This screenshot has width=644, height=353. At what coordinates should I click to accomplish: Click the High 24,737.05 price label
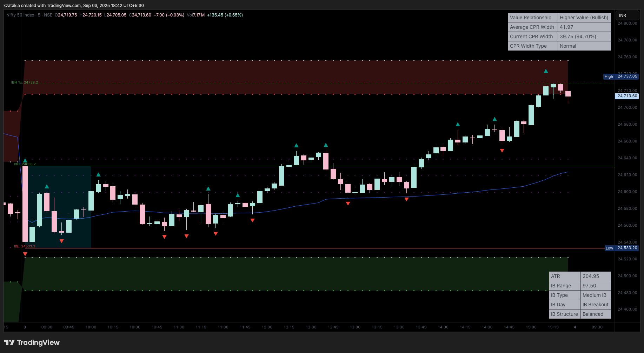tap(621, 76)
